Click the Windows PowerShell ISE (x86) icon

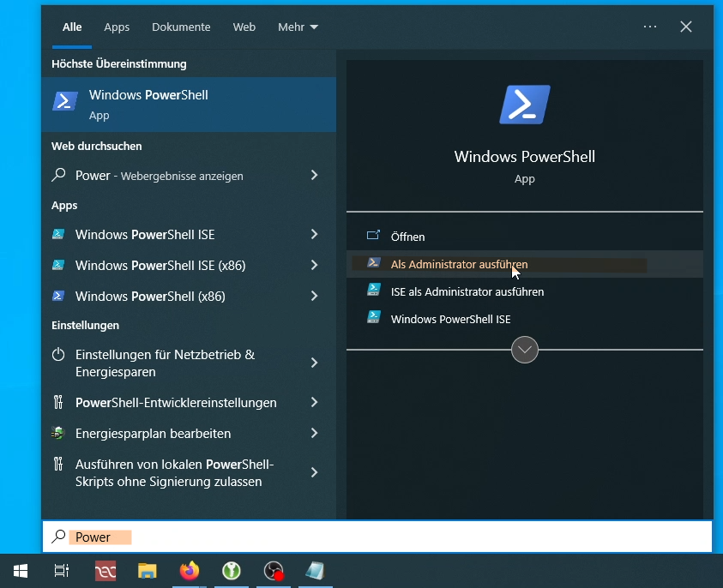click(x=58, y=265)
